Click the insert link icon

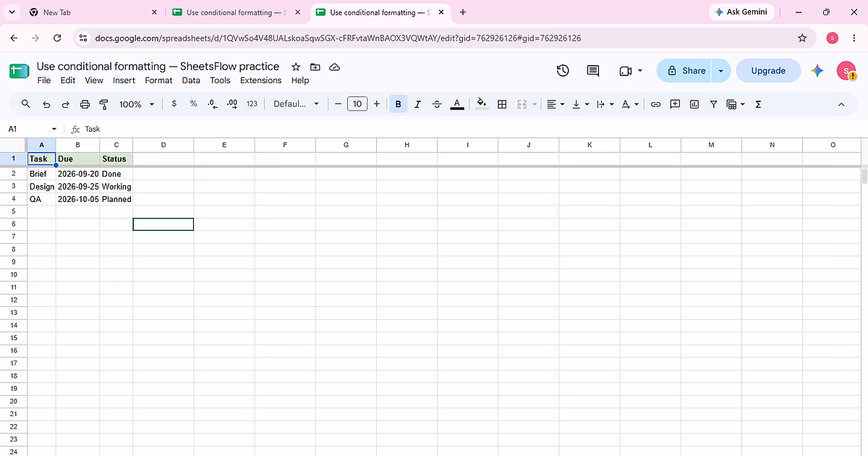tap(656, 104)
